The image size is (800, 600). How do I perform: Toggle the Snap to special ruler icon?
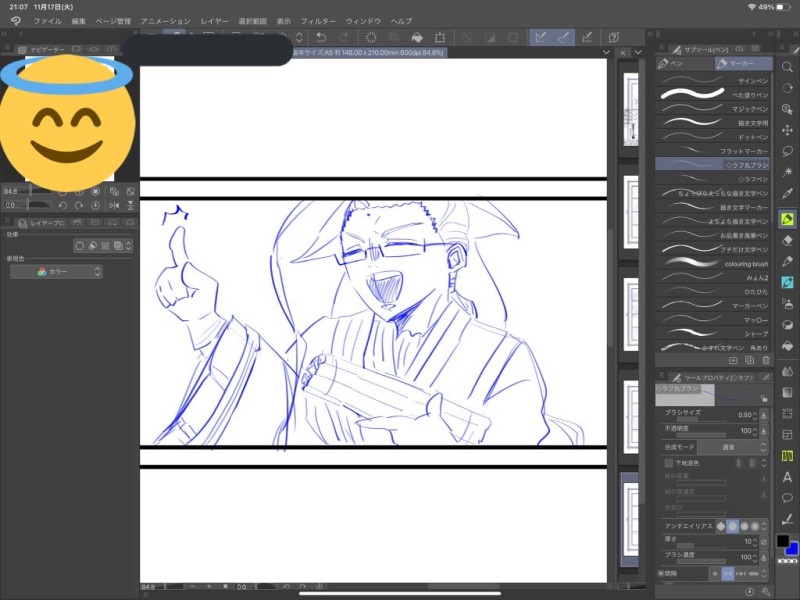pos(563,37)
